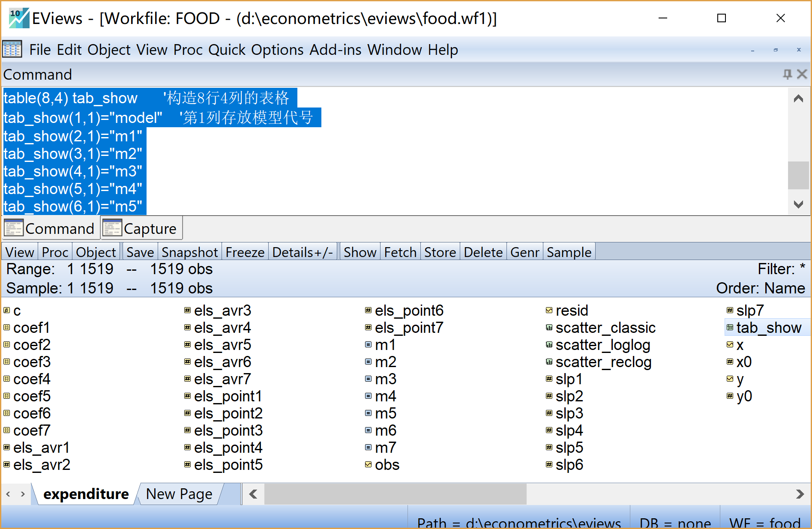Click the Genr button
This screenshot has width=812, height=529.
[x=524, y=252]
